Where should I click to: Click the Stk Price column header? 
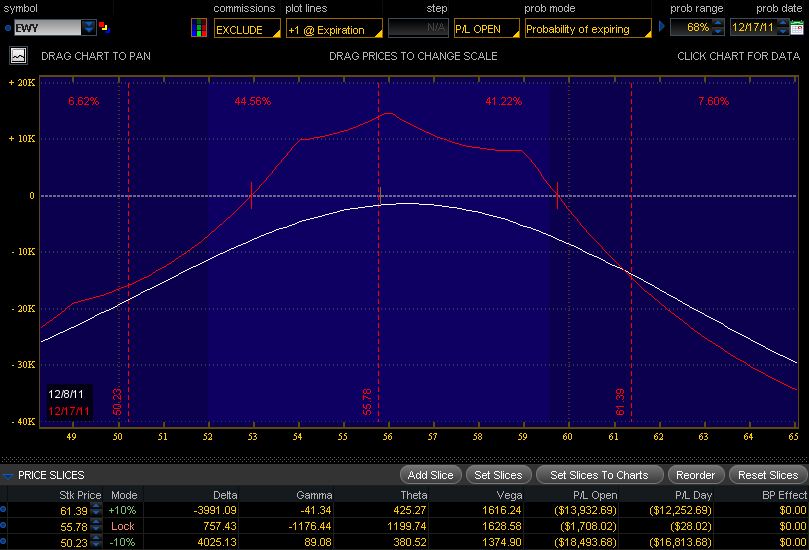(x=80, y=495)
